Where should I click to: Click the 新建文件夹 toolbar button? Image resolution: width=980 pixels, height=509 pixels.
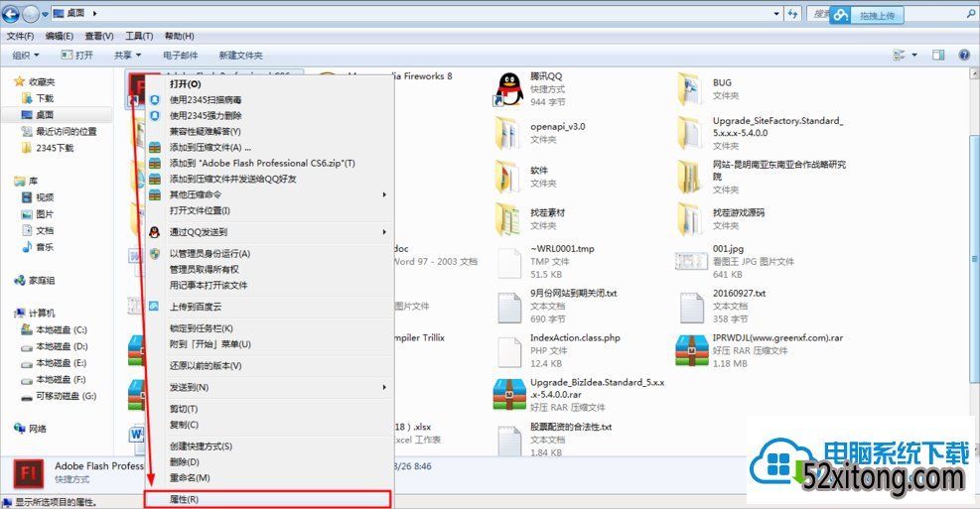tap(240, 55)
